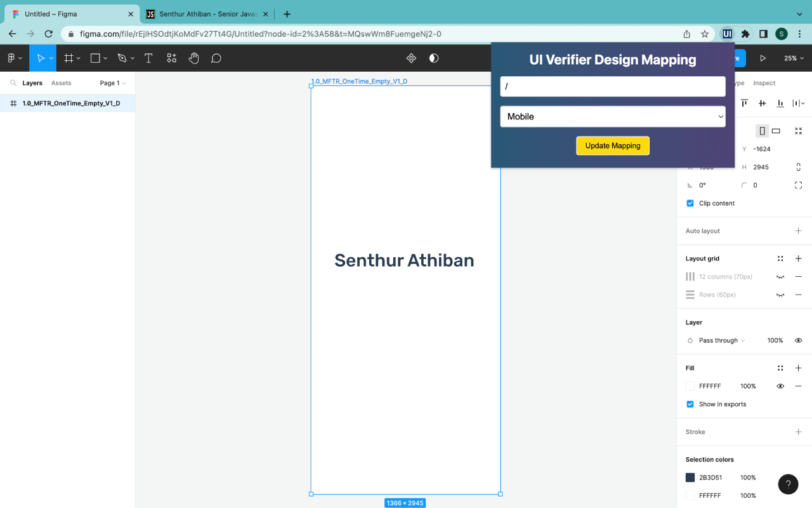Add a new layout grid
Viewport: 812px width, 508px height.
pos(799,258)
